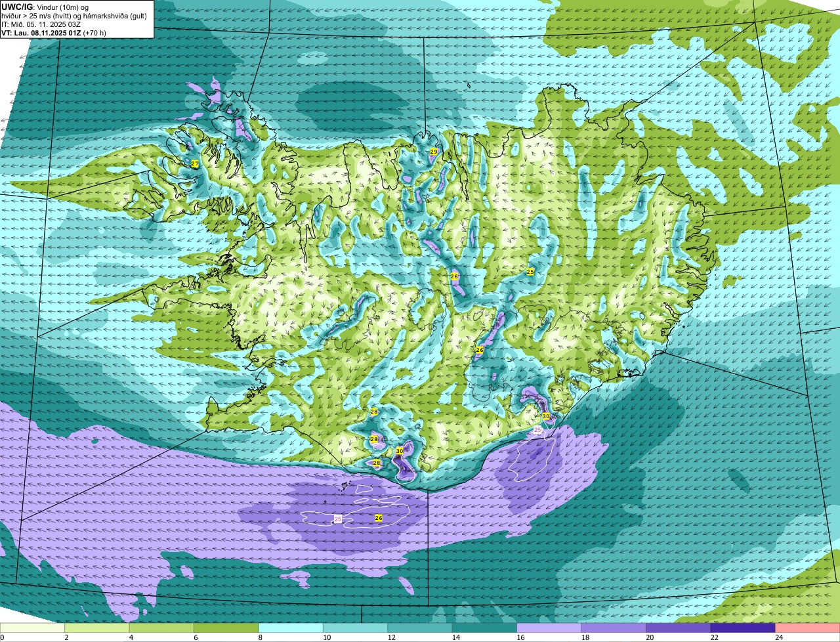Select the light yellow-green 2–4 m/s legend swatch

pos(97,628)
